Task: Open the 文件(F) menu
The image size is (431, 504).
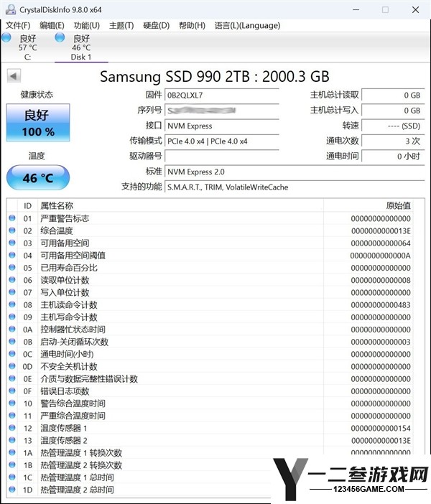Action: pos(18,25)
